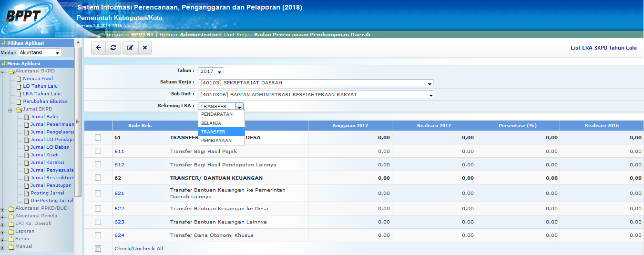Open account code link 621
Image resolution: width=644 pixels, height=255 pixels.
click(119, 194)
